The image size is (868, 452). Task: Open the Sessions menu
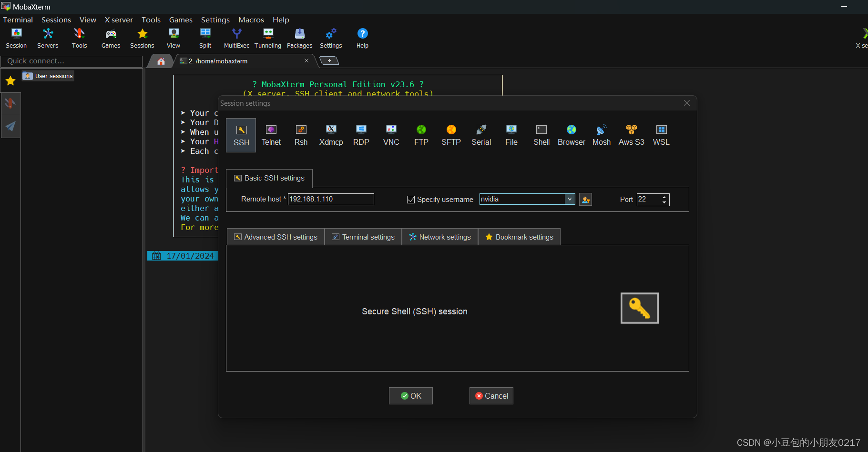(x=56, y=20)
